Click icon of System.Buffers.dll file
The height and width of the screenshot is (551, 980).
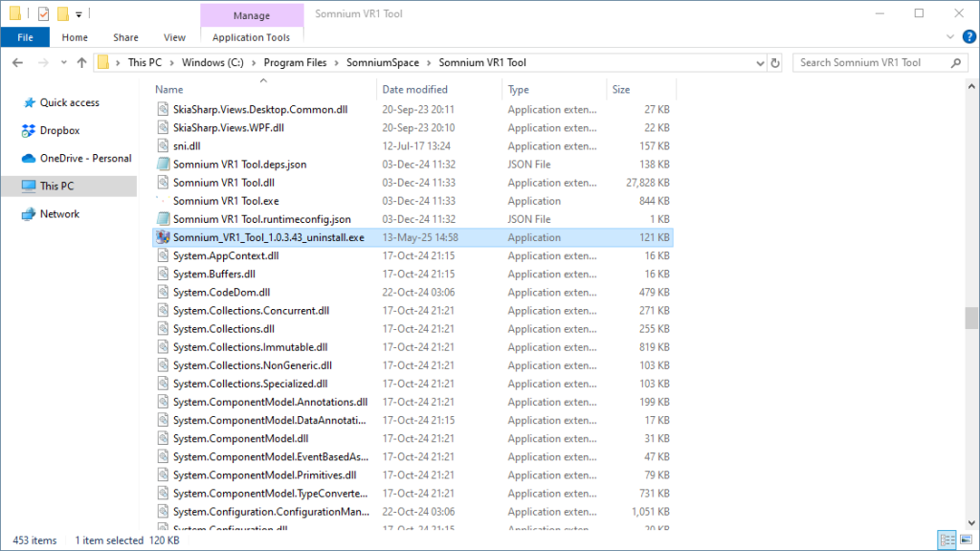click(163, 275)
